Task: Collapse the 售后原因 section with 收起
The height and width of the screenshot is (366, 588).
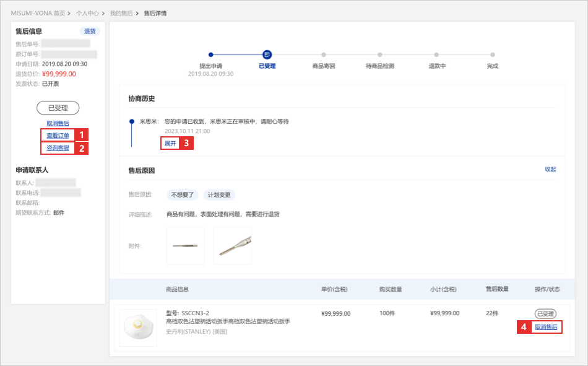Action: (550, 169)
